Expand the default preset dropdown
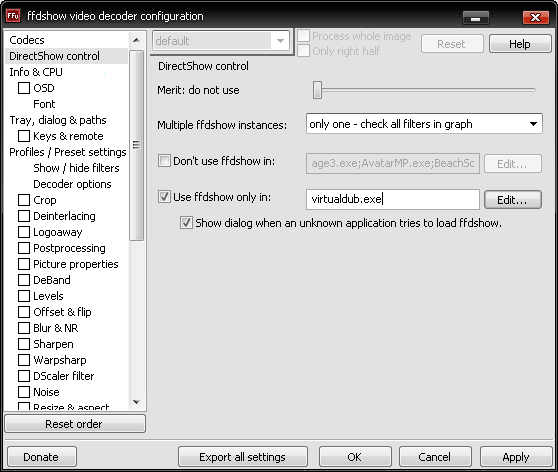This screenshot has width=558, height=472. click(x=221, y=41)
